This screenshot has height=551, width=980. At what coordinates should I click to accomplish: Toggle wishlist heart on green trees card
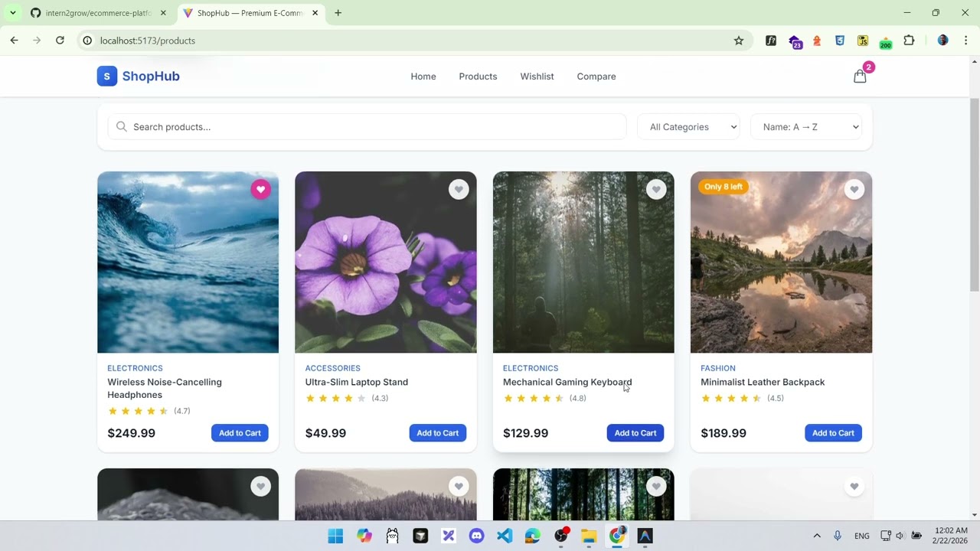point(656,486)
